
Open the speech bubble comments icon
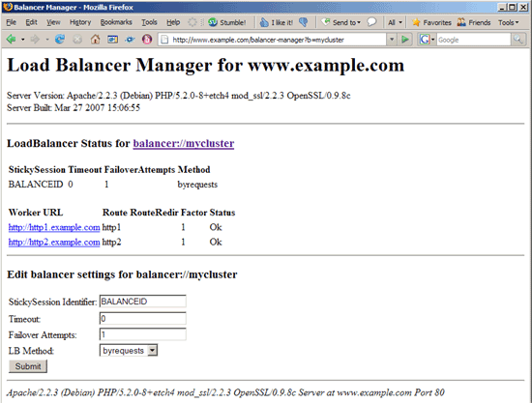pos(371,22)
